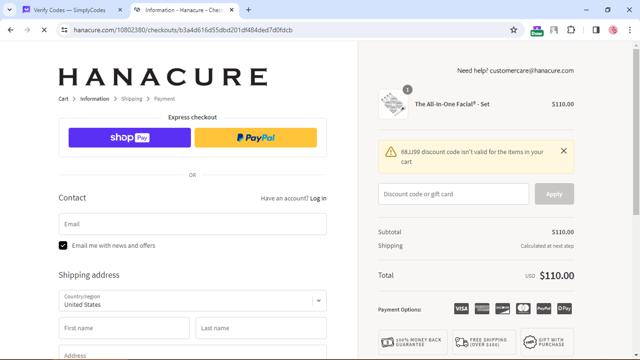
Task: Focus the Email input field
Action: tap(193, 224)
